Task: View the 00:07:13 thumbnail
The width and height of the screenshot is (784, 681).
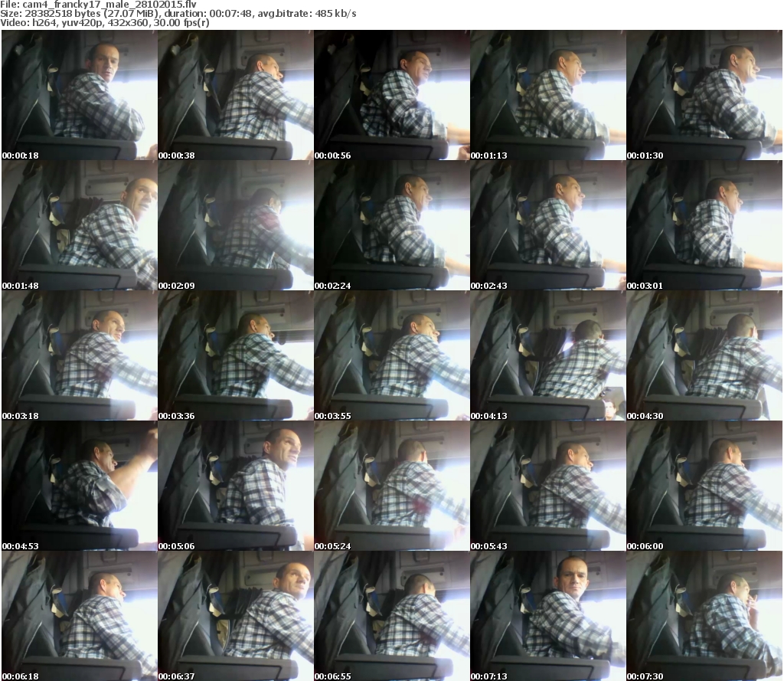Action: (548, 616)
